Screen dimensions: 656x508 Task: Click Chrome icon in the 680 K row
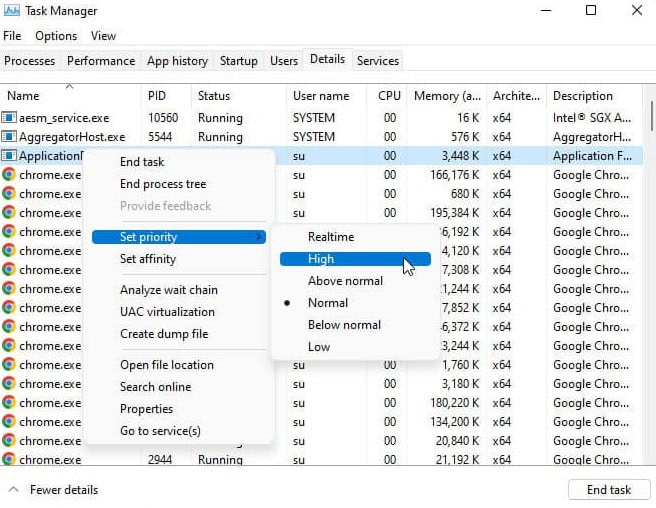pyautogui.click(x=9, y=194)
